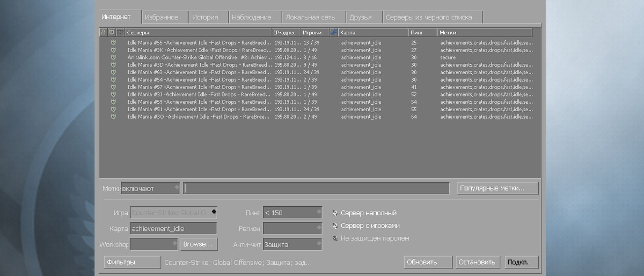Click the ping value 52
Screen dimensions: 644x276
pyautogui.click(x=414, y=95)
